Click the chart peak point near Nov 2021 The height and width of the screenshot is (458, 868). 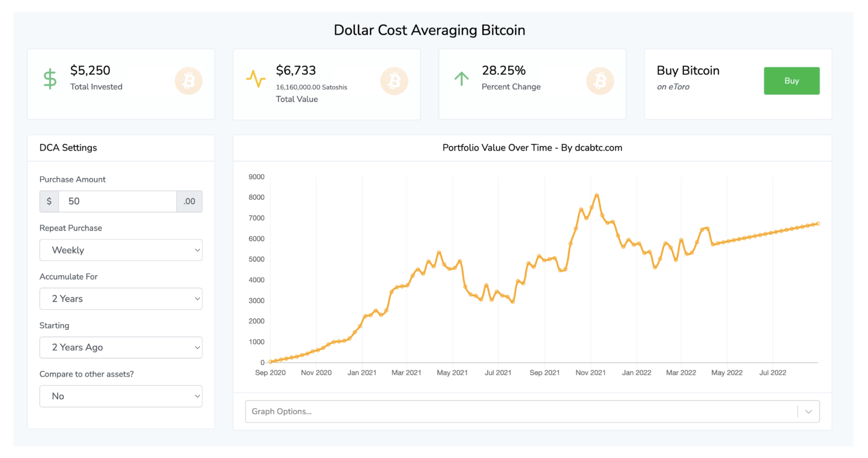(x=597, y=195)
